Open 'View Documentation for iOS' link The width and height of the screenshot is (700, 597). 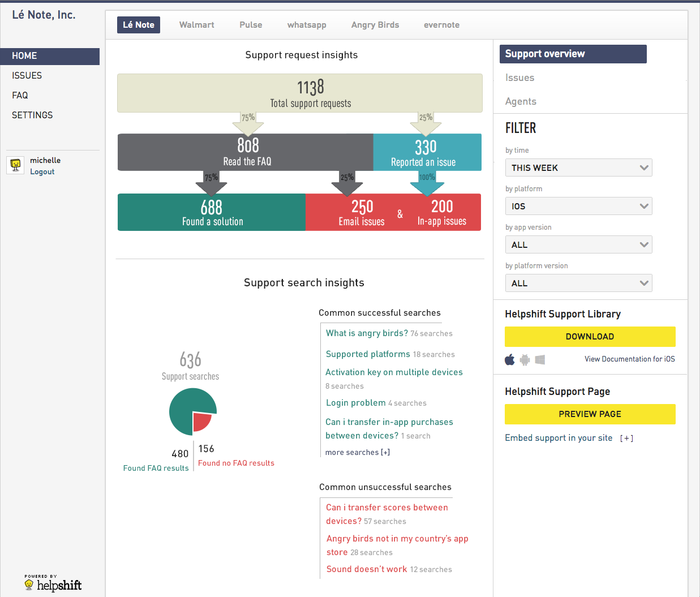(629, 359)
